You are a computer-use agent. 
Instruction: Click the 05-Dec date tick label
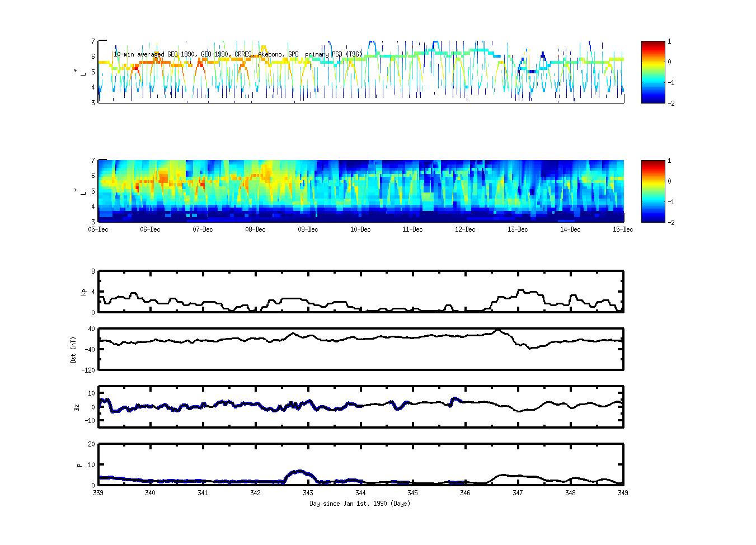pyautogui.click(x=98, y=229)
